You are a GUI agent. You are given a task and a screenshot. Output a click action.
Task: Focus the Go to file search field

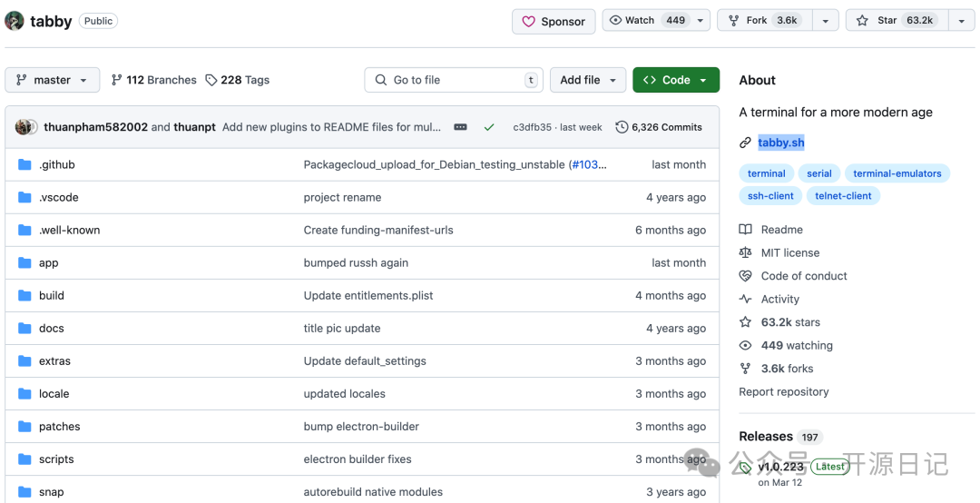tap(454, 80)
